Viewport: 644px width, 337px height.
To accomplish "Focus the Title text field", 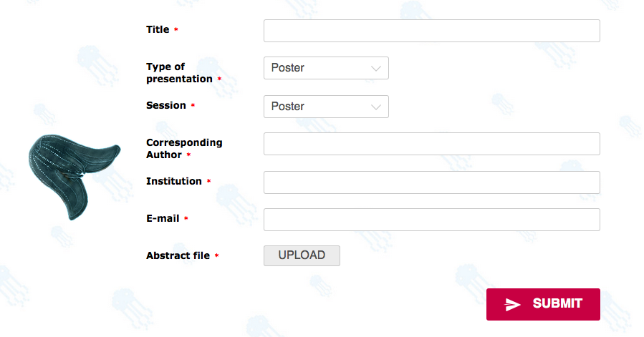I will (x=432, y=31).
